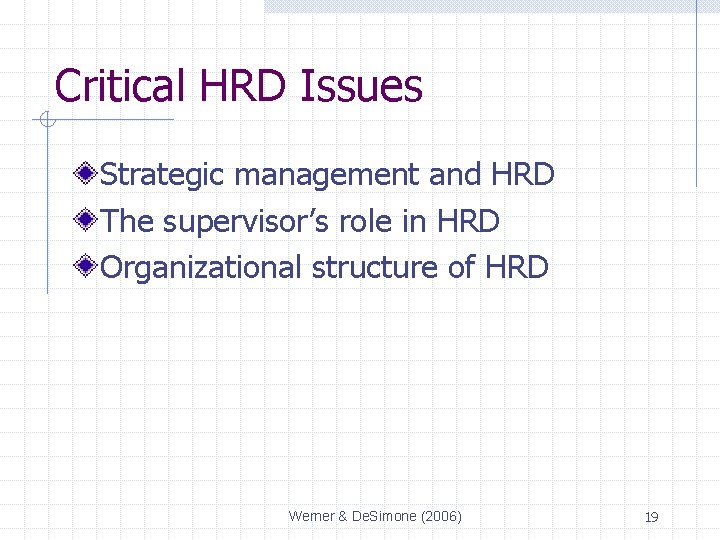The height and width of the screenshot is (540, 720).
Task: Click the bullet 'The supervisor's role in HRD'
Action: pos(299,221)
